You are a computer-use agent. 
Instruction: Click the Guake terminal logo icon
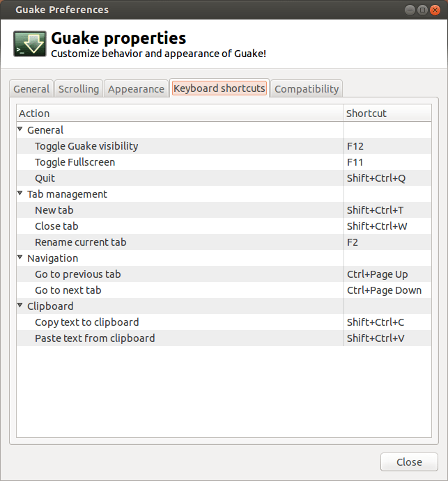pos(30,44)
